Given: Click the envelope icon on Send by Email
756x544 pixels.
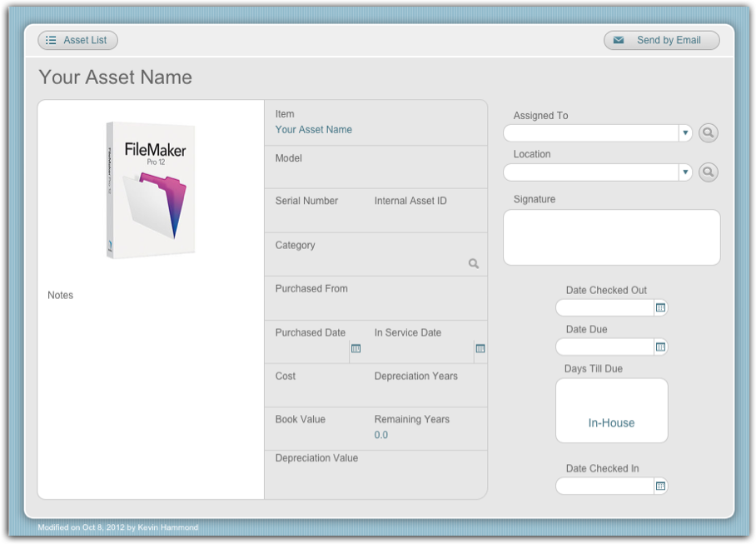Looking at the screenshot, I should click(x=617, y=39).
